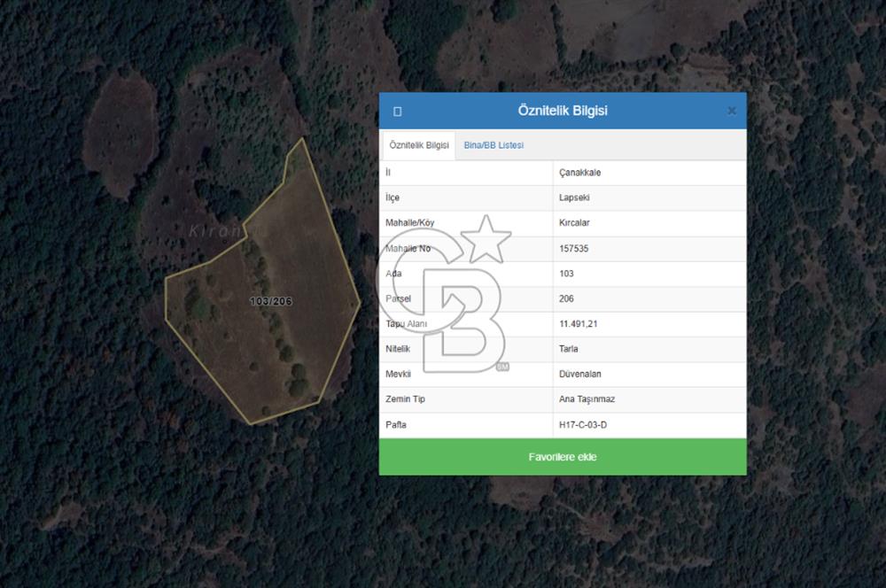Click the Favorilere ekle button

[563, 456]
